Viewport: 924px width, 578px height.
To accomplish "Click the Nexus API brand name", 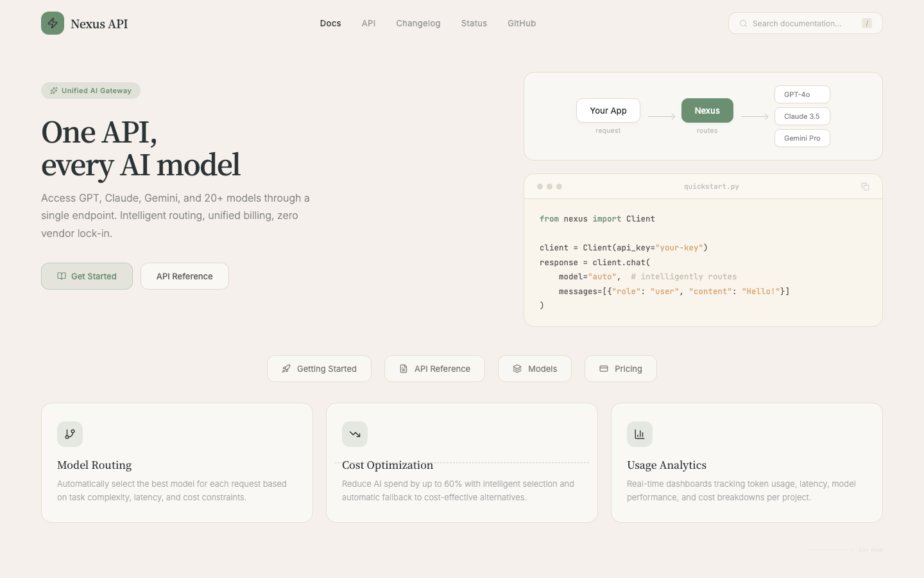I will (99, 24).
